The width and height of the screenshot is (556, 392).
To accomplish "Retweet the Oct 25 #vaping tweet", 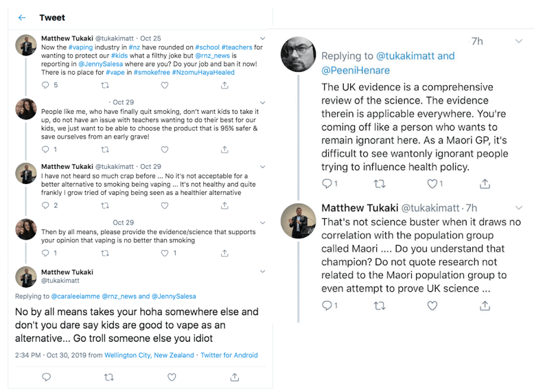I will point(105,85).
